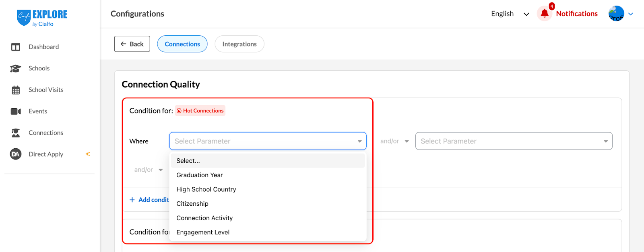This screenshot has width=644, height=252.
Task: Click the sparkle icon beside Direct Apply
Action: click(88, 154)
